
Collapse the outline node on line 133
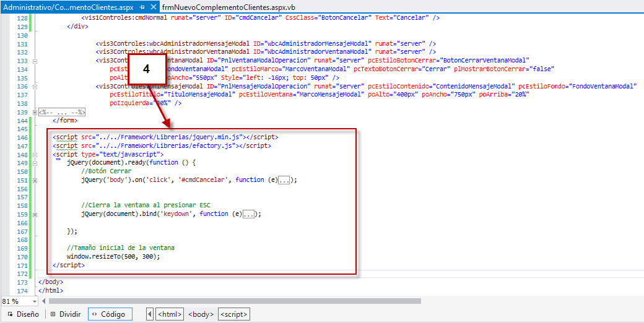[x=35, y=61]
